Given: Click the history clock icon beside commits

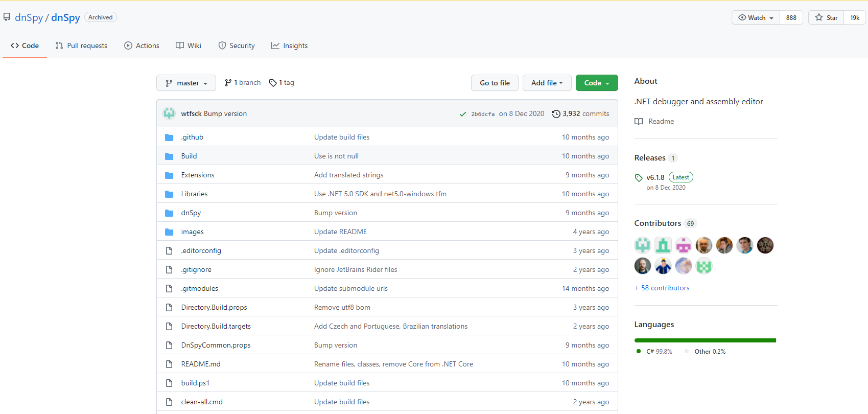Looking at the screenshot, I should click(x=556, y=114).
